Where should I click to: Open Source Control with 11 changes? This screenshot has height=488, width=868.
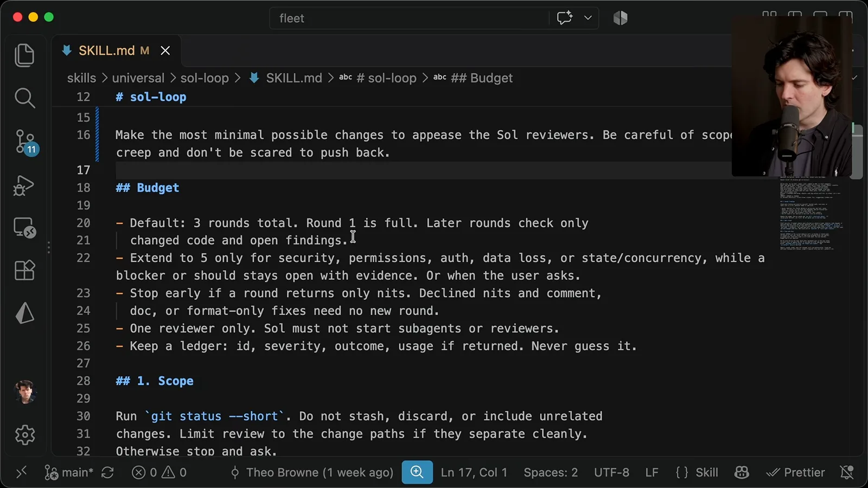point(25,143)
